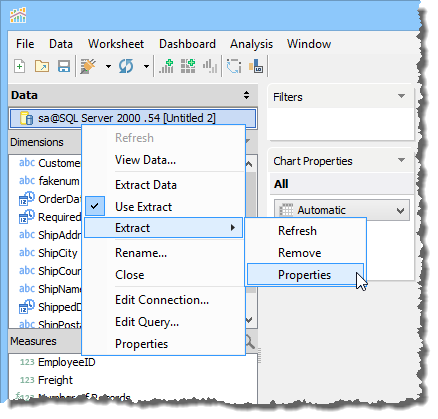Open the Automatic mark type dropdown
438x419 pixels.
click(x=342, y=210)
